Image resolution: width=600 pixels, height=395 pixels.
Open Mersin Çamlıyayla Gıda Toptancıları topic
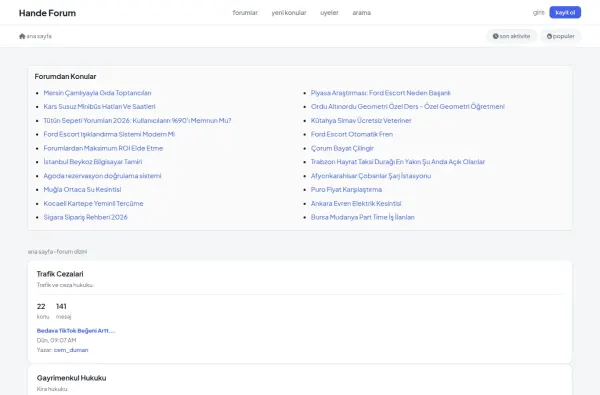pyautogui.click(x=97, y=93)
